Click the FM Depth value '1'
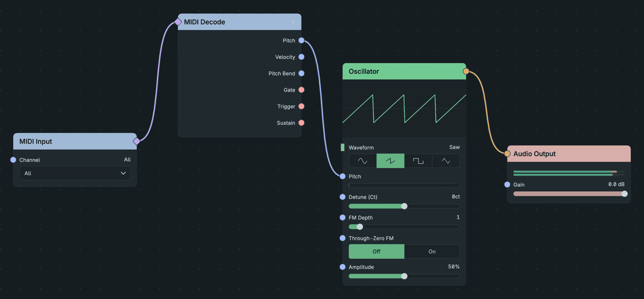 click(x=458, y=217)
